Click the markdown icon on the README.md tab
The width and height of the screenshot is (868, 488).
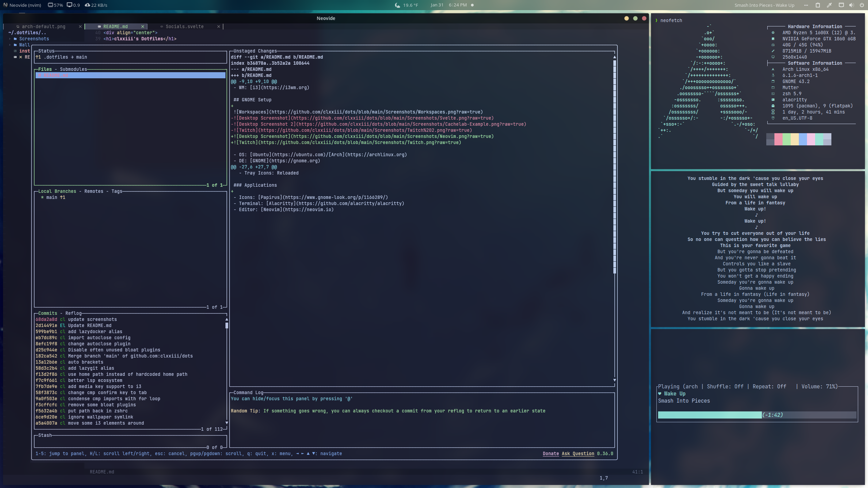tap(99, 26)
